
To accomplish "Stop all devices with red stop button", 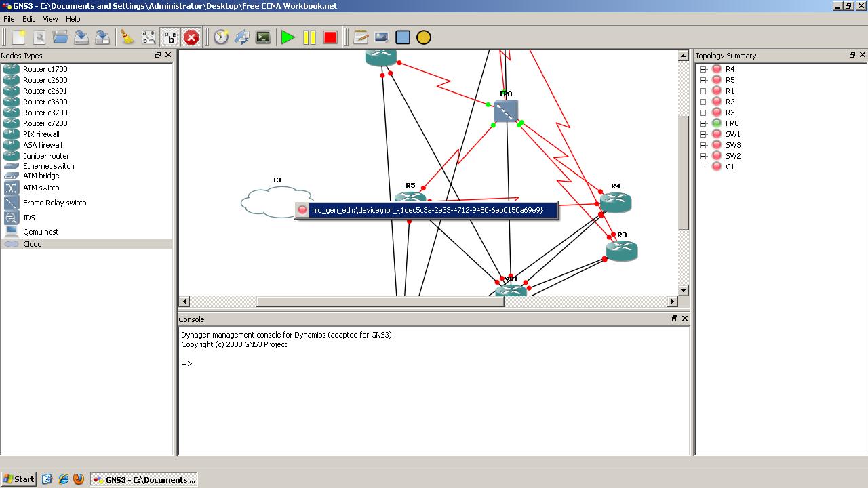I will tap(330, 37).
